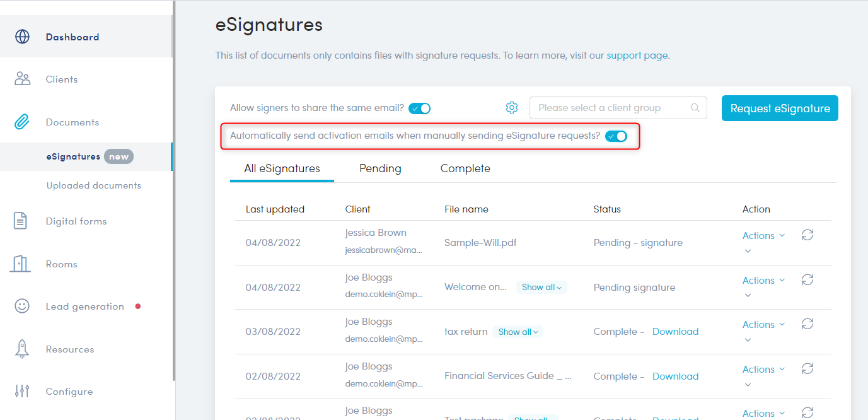868x420 pixels.
Task: Open eSignature settings gear icon
Action: pyautogui.click(x=512, y=108)
